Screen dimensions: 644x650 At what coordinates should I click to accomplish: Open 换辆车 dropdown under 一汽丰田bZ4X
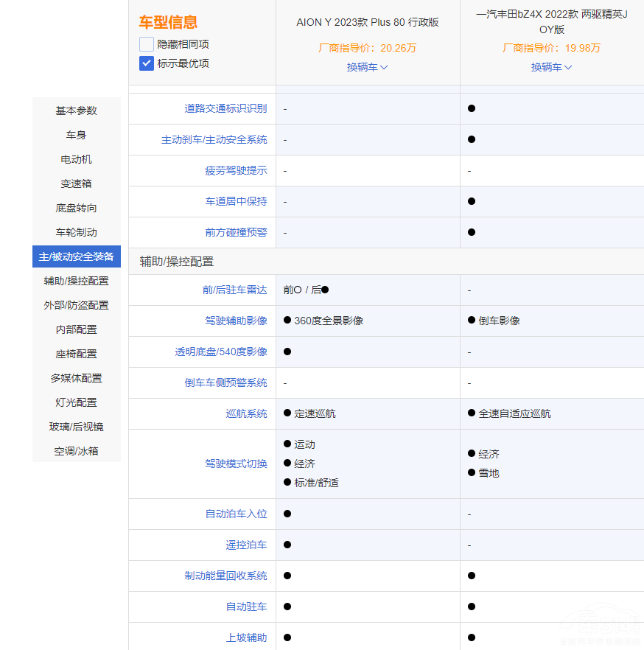click(552, 67)
